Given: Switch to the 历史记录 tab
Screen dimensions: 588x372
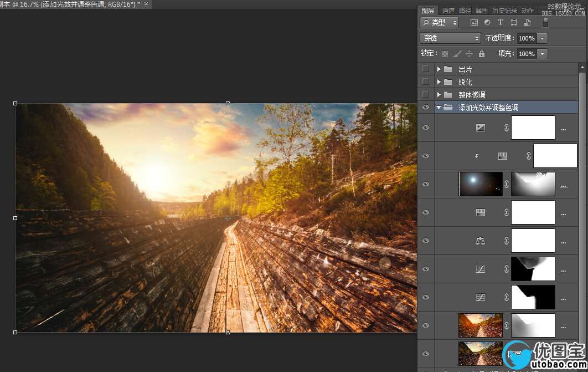Looking at the screenshot, I should point(505,11).
